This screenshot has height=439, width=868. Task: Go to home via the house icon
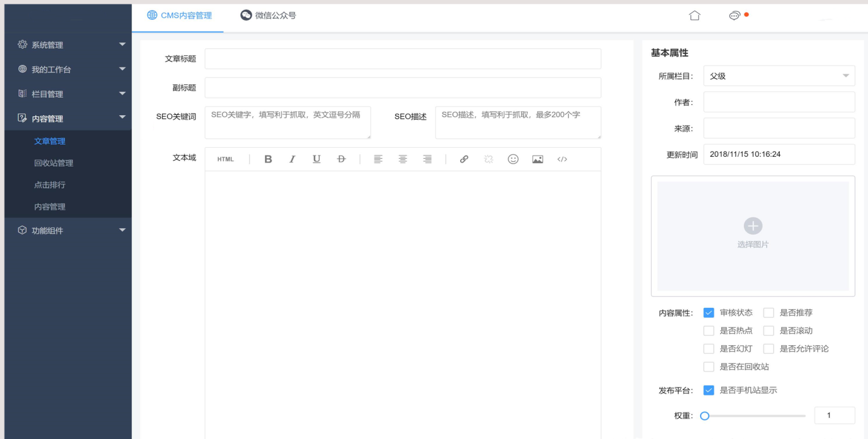click(x=694, y=15)
